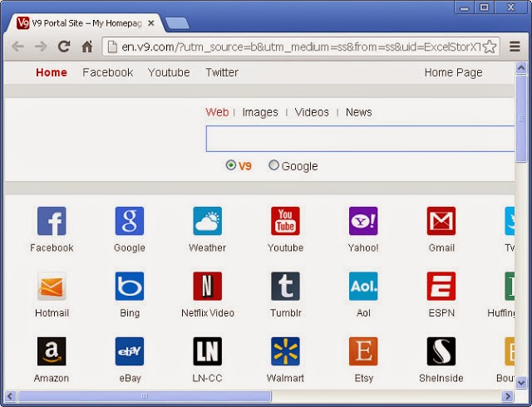Click the horizontal scrollbar right arrow

pos(508,396)
